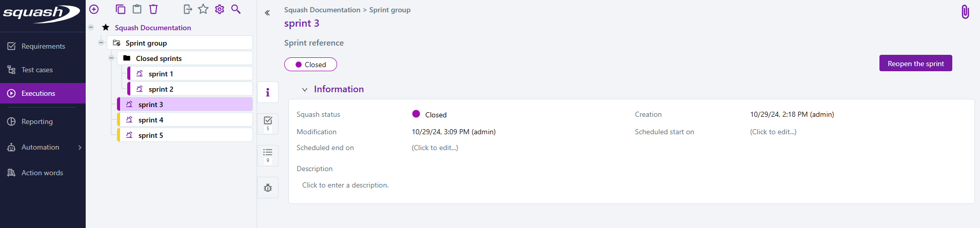The width and height of the screenshot is (980, 228).
Task: Click the Closed status capsule
Action: click(x=310, y=65)
